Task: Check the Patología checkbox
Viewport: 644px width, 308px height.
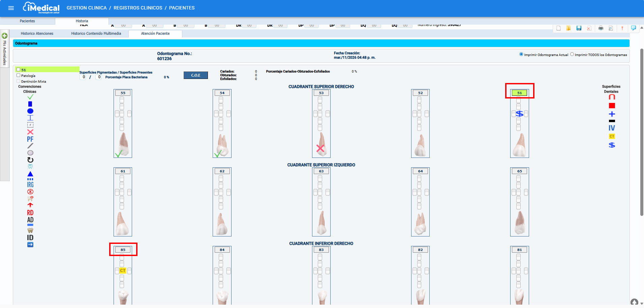Action: pos(19,76)
